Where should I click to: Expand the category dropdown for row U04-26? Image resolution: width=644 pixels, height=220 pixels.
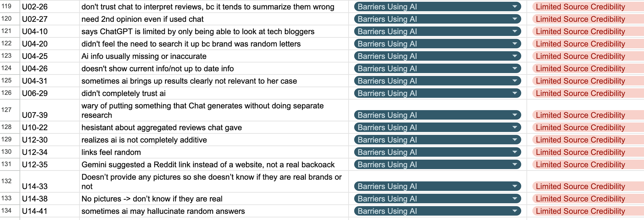(x=515, y=68)
